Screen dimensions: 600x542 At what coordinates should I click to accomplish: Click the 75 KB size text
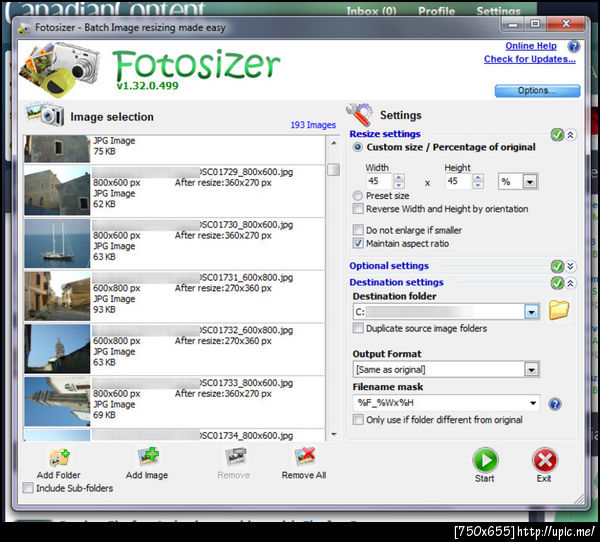point(104,151)
